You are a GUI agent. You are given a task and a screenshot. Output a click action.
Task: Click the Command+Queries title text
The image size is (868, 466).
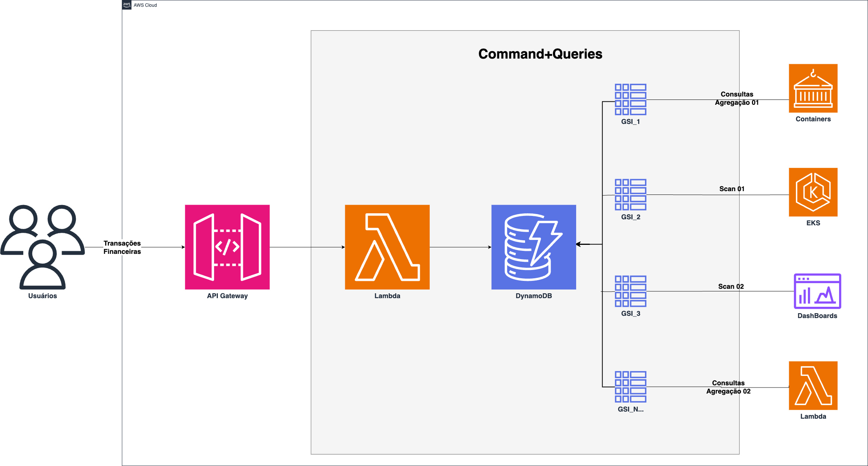pyautogui.click(x=540, y=54)
